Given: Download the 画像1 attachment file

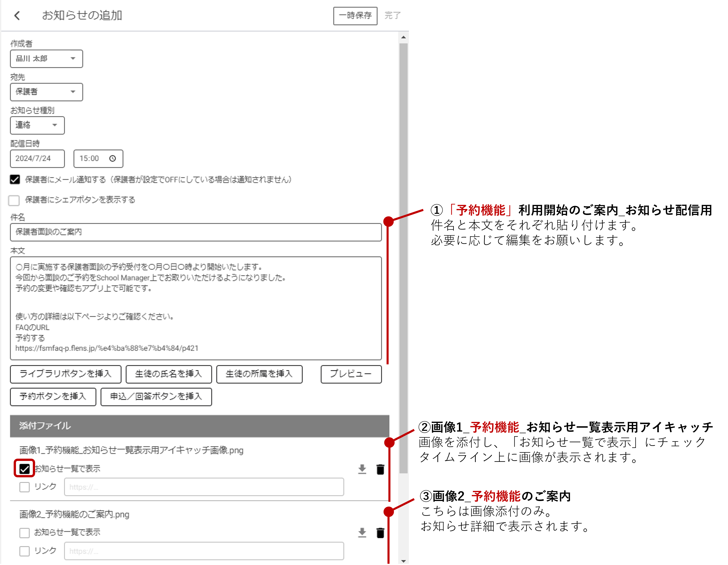Looking at the screenshot, I should pyautogui.click(x=362, y=469).
